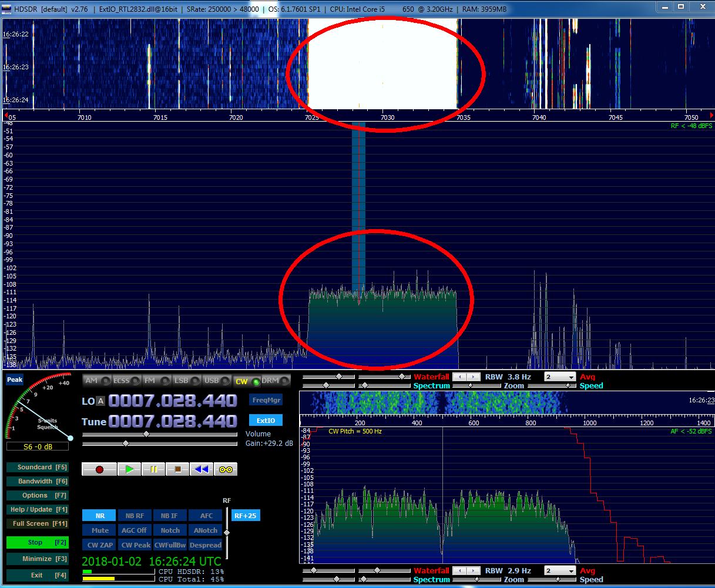Viewport: 715px width, 588px height.
Task: Click the green play button
Action: click(x=129, y=469)
